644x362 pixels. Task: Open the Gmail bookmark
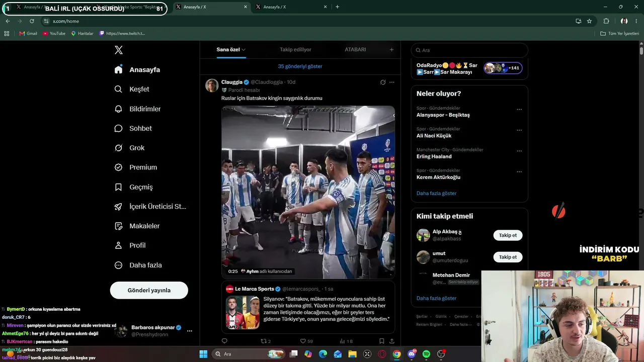(x=28, y=33)
